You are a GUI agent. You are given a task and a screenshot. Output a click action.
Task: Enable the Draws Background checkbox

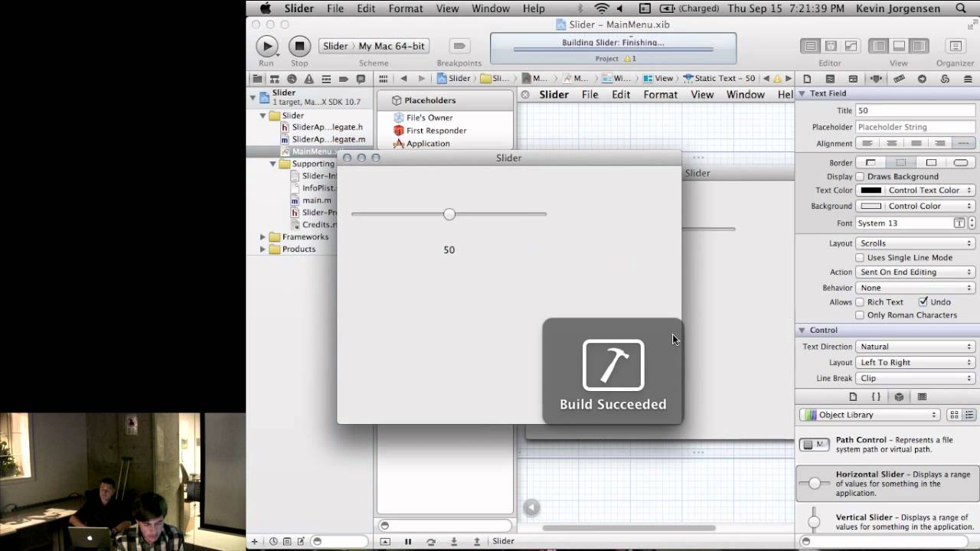point(860,177)
